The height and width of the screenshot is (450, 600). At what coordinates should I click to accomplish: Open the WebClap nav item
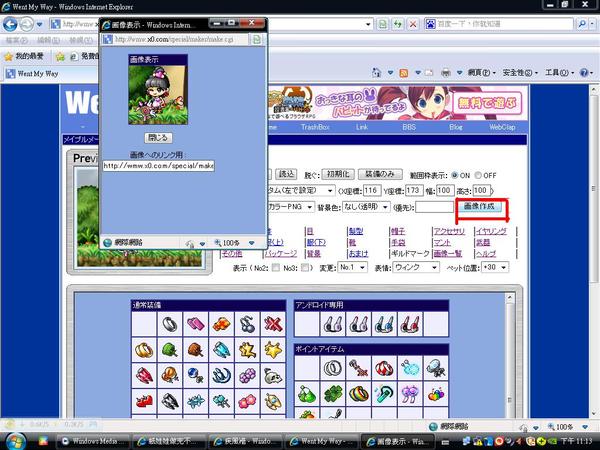[x=502, y=127]
